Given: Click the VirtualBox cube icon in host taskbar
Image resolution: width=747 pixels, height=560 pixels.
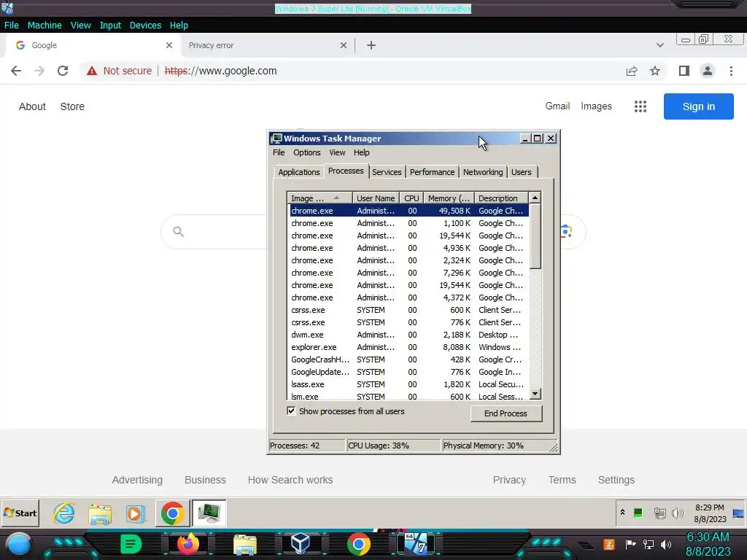Looking at the screenshot, I should 301,543.
